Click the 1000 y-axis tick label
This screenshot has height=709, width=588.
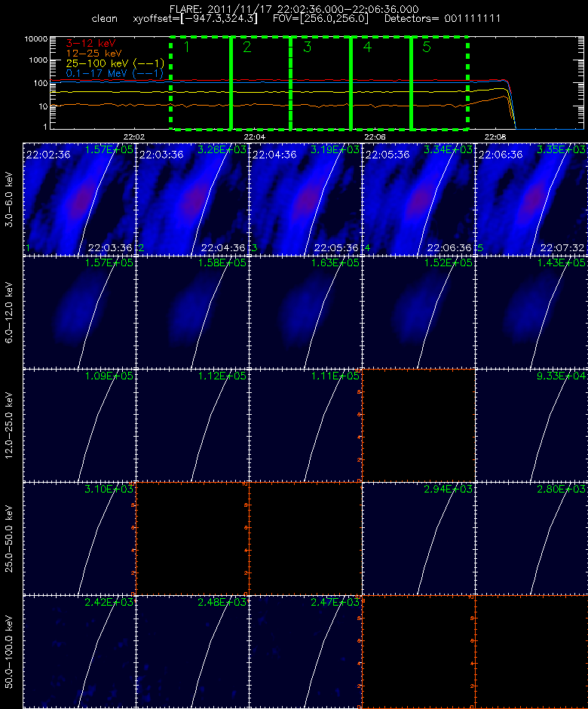38,60
